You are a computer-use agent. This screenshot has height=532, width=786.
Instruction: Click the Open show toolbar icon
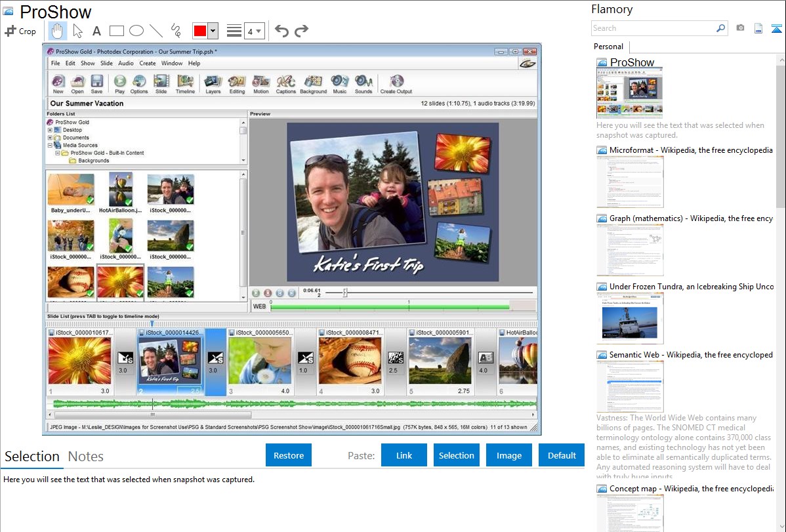click(77, 84)
